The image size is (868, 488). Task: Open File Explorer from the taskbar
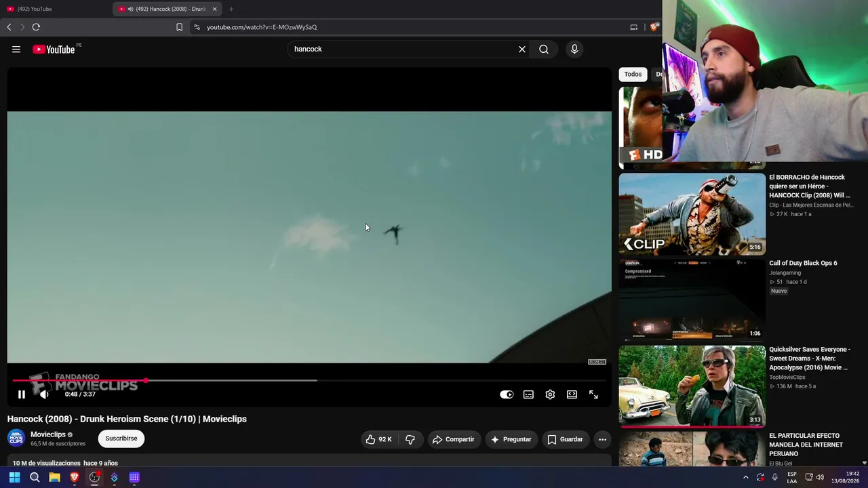[x=54, y=477]
